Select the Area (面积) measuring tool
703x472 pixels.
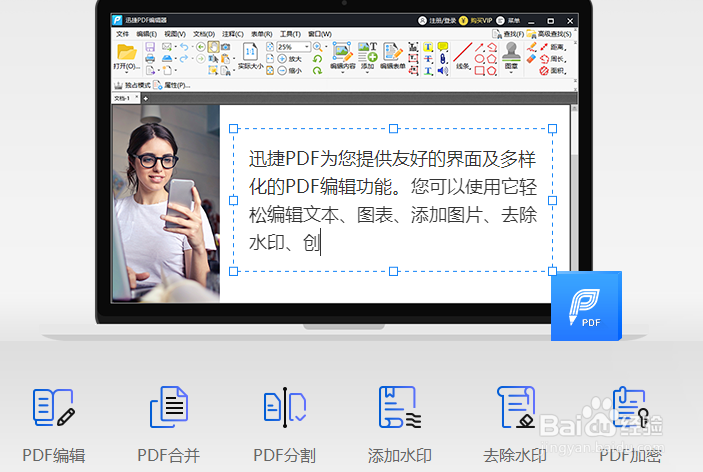pos(552,70)
